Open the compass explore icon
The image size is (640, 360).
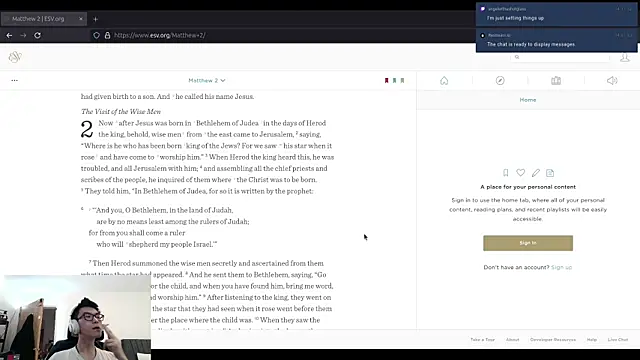point(500,80)
